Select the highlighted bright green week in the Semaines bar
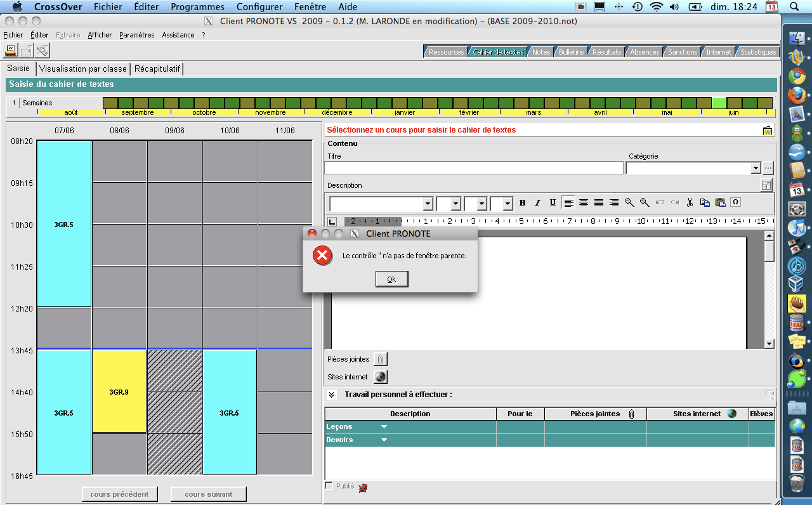The width and height of the screenshot is (812, 505). pos(719,103)
